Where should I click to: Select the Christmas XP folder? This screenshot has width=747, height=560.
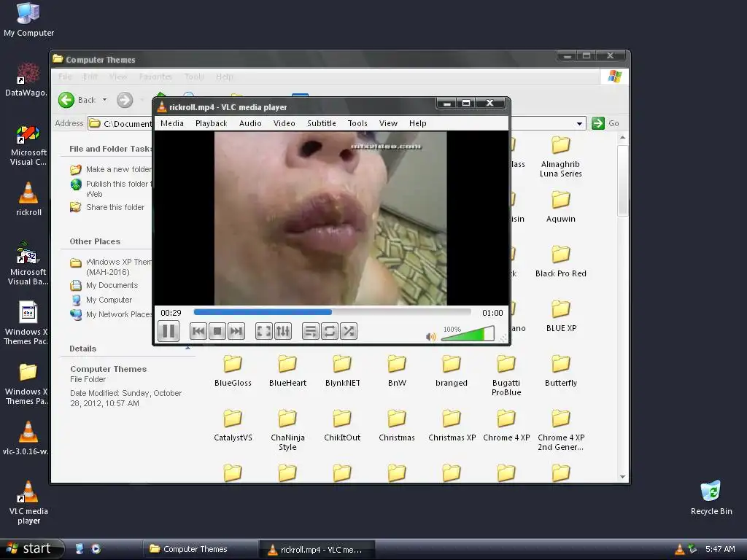(452, 426)
